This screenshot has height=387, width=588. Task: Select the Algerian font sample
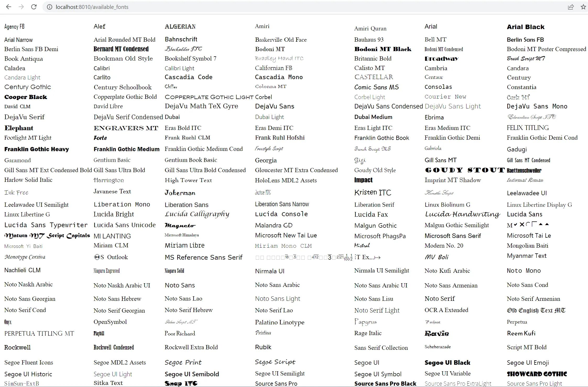tap(180, 26)
